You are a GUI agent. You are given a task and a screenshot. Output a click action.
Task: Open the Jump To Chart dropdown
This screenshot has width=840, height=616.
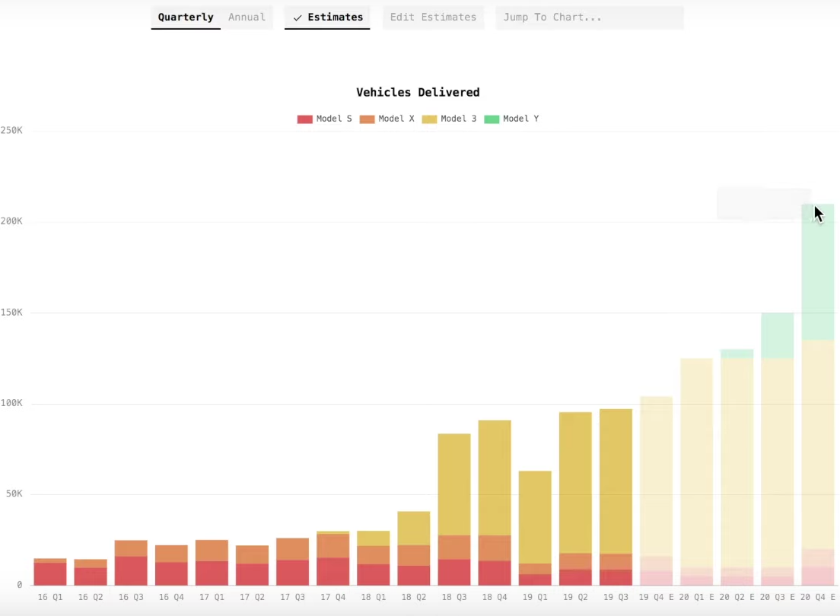[589, 17]
